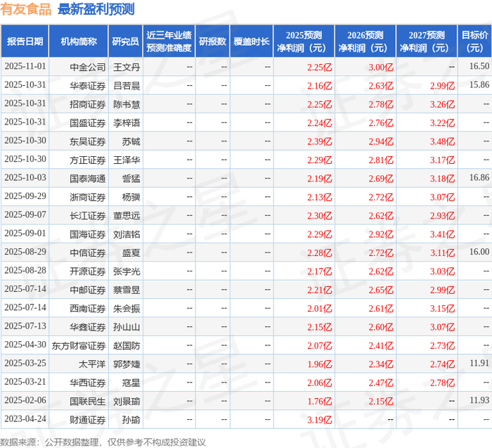Click target price 16.50
The height and width of the screenshot is (448, 492).
[479, 66]
